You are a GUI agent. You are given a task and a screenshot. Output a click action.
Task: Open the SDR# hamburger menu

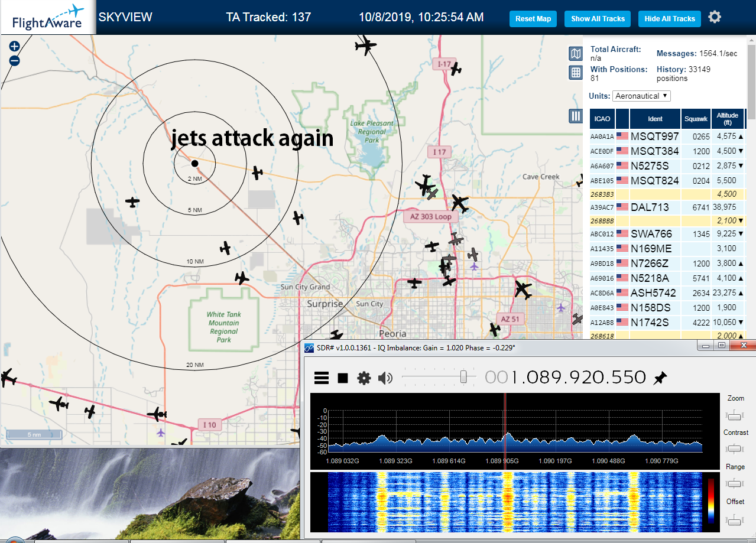coord(321,378)
